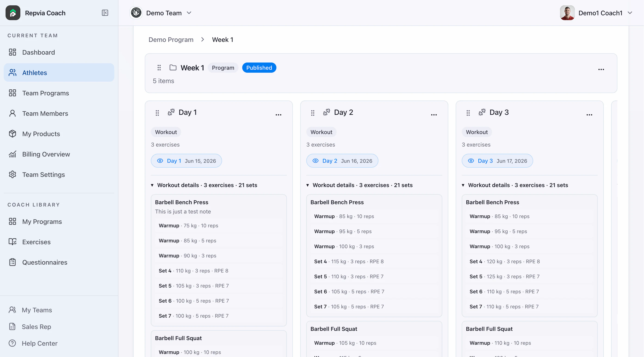Toggle the eye icon for Day 3 Jun 17
Screen dimensions: 644x357
tap(471, 161)
